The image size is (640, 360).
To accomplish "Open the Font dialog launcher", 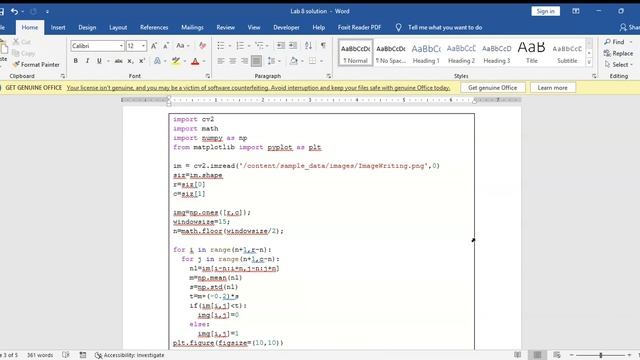I will pos(208,76).
